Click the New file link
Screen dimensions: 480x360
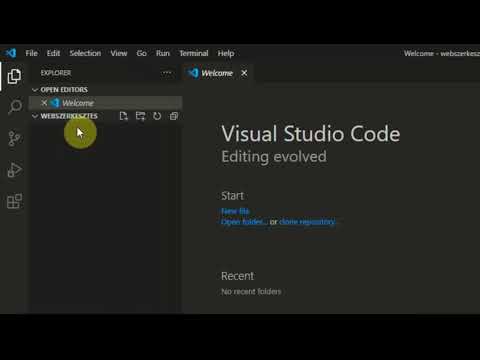coord(235,211)
